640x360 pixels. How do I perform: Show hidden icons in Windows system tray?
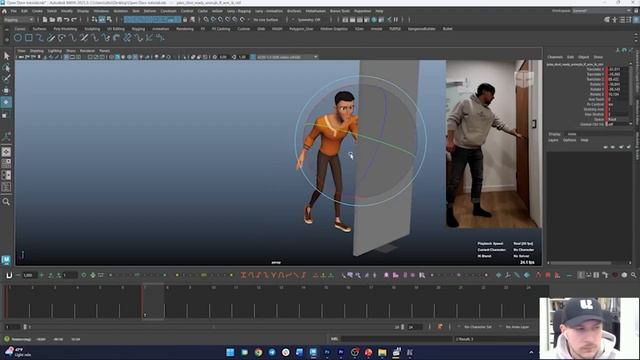[x=531, y=352]
